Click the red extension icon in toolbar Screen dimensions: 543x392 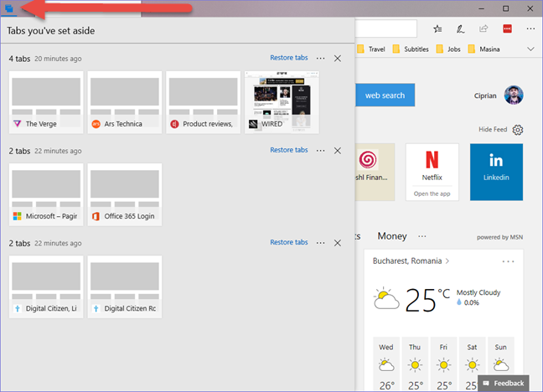tap(507, 28)
